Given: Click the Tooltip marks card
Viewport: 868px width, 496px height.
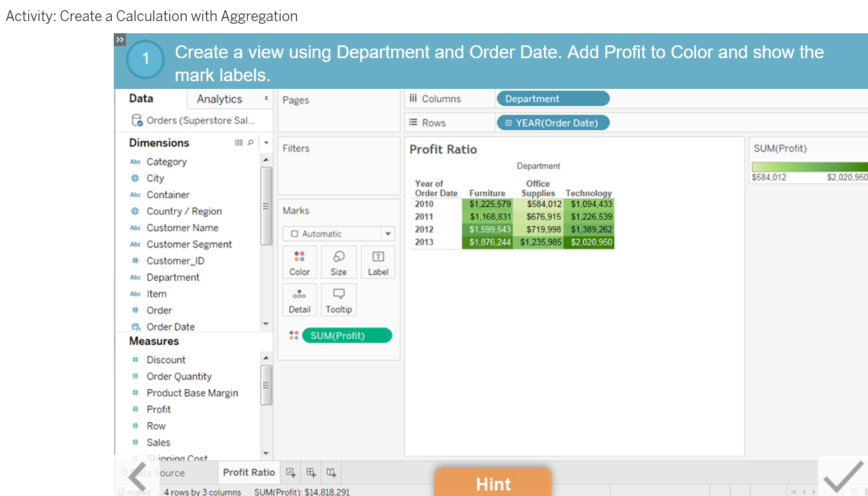Looking at the screenshot, I should tap(338, 300).
